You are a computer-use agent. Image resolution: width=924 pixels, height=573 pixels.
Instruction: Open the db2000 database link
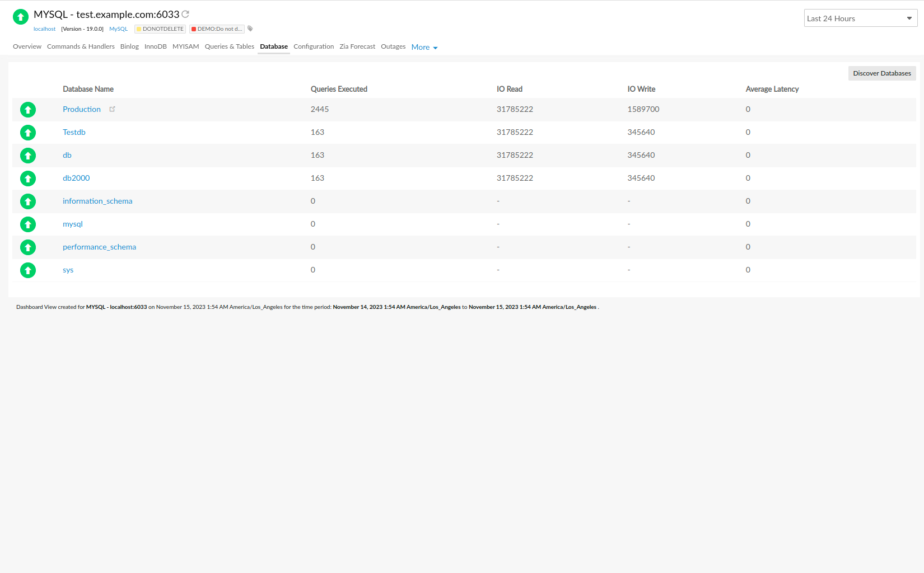pyautogui.click(x=76, y=178)
